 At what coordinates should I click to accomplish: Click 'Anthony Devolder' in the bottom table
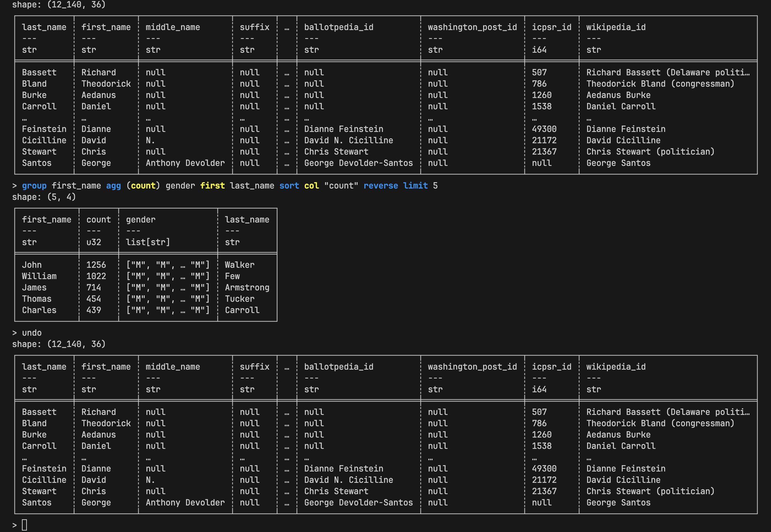click(185, 503)
